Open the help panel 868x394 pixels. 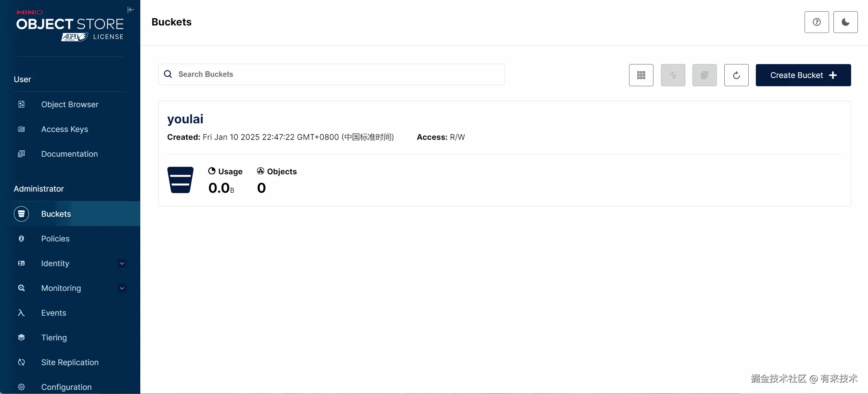click(817, 22)
